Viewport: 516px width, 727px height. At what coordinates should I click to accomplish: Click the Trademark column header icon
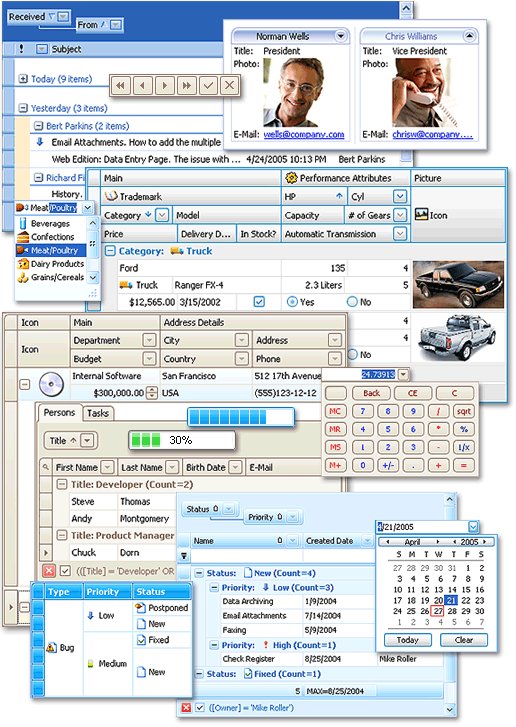(x=111, y=196)
